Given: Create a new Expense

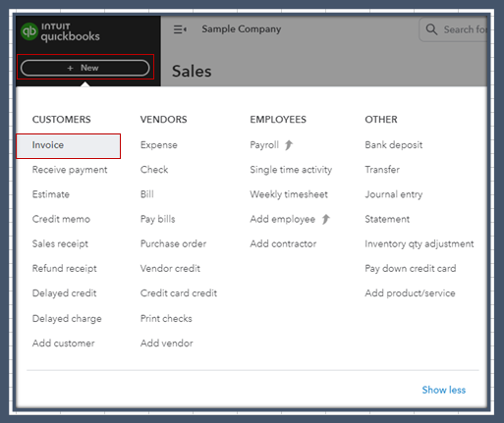Looking at the screenshot, I should pos(159,145).
